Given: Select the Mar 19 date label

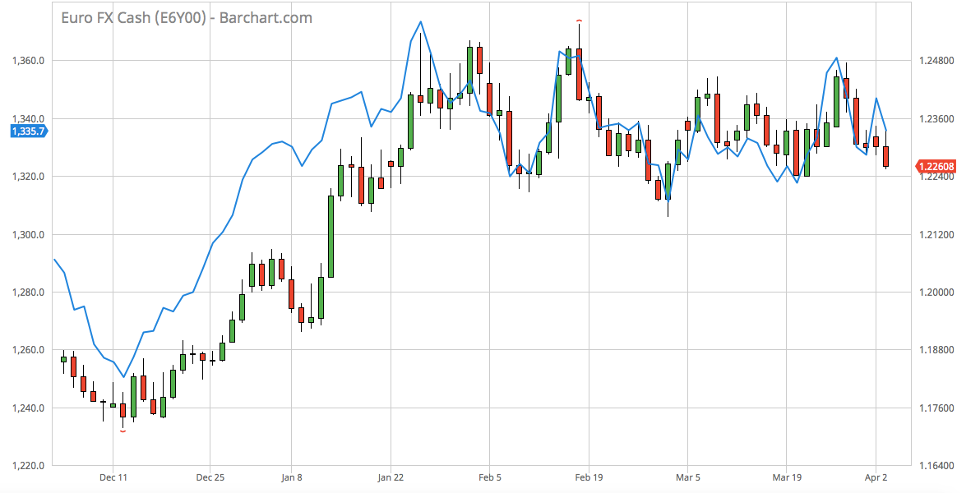Looking at the screenshot, I should (x=787, y=477).
